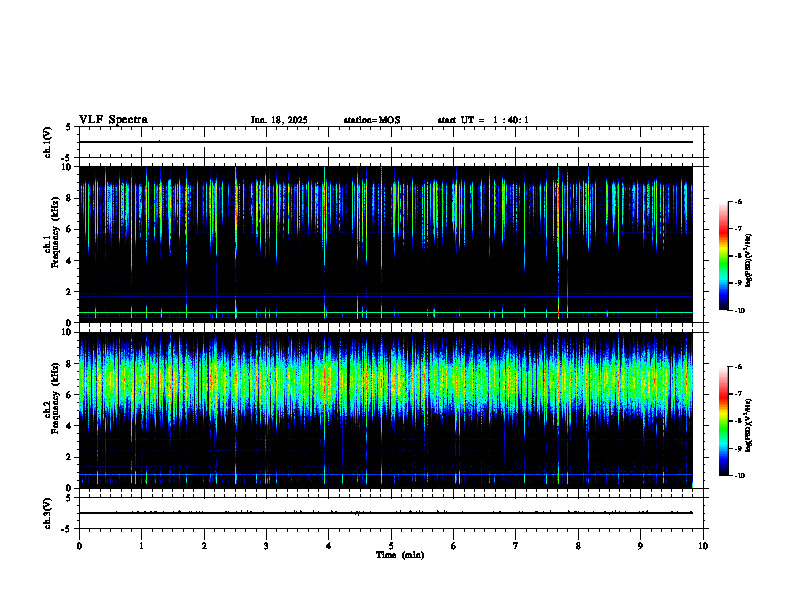The width and height of the screenshot is (792, 612).
Task: Click the '8' frequency tick of ch.2 panel
Action: point(70,364)
